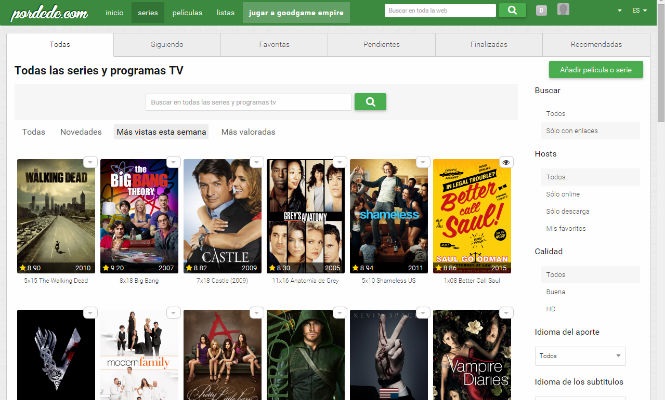Screen dimensions: 665x400
Task: Click the series search magnifier button
Action: coord(370,102)
